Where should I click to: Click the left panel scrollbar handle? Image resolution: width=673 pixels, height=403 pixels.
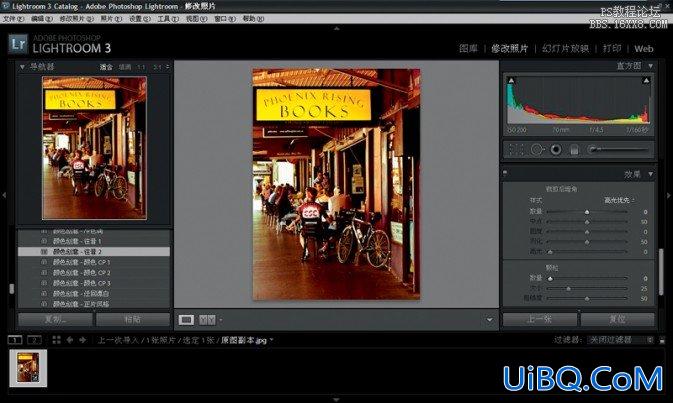point(12,289)
